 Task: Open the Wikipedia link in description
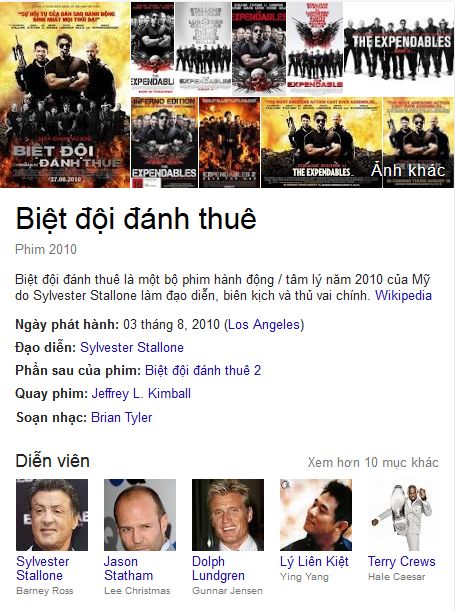click(x=403, y=295)
